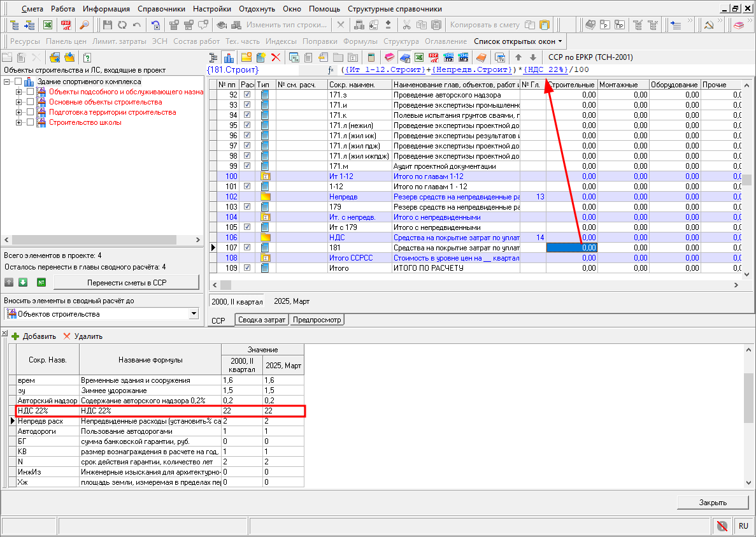The height and width of the screenshot is (537, 756).
Task: Check the box next to Строительство школы
Action: [x=29, y=122]
